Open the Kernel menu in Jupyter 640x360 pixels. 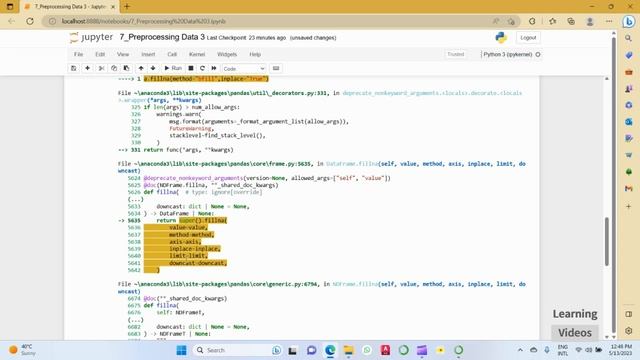[x=197, y=54]
